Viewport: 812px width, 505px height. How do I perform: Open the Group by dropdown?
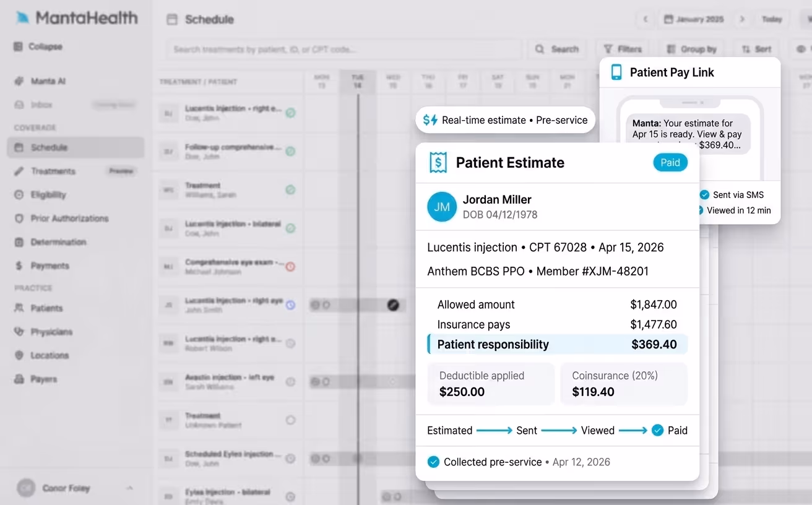[691, 49]
